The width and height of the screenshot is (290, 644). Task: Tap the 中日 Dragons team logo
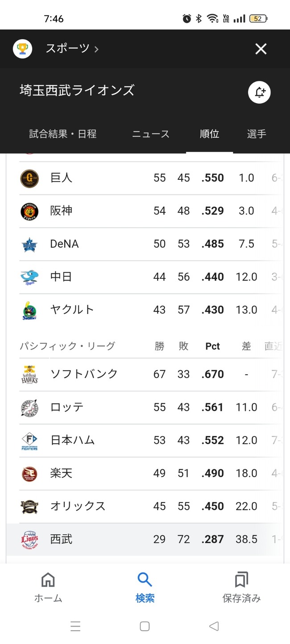[29, 277]
